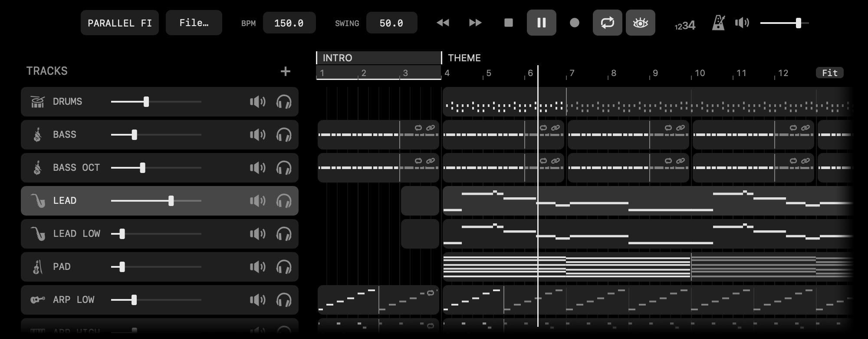Click the BPM 150.0 field
The image size is (868, 339).
[289, 23]
